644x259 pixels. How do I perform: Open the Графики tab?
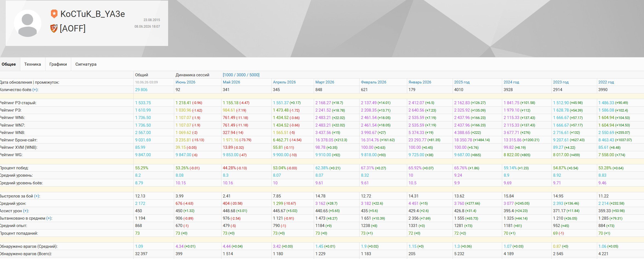[58, 64]
